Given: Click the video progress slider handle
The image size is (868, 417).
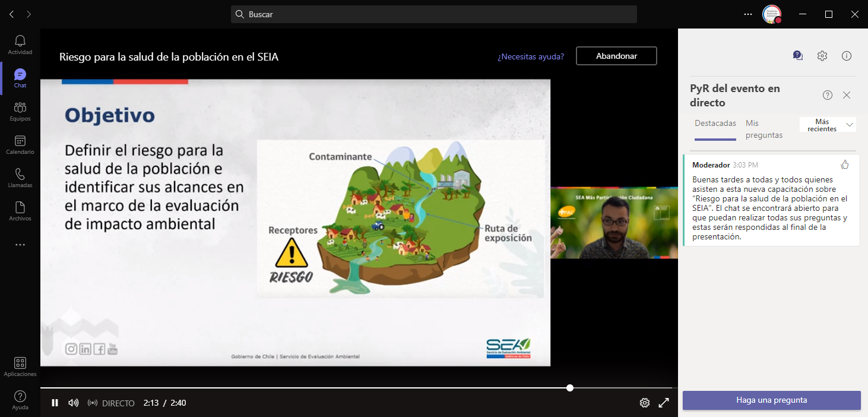Looking at the screenshot, I should point(570,388).
